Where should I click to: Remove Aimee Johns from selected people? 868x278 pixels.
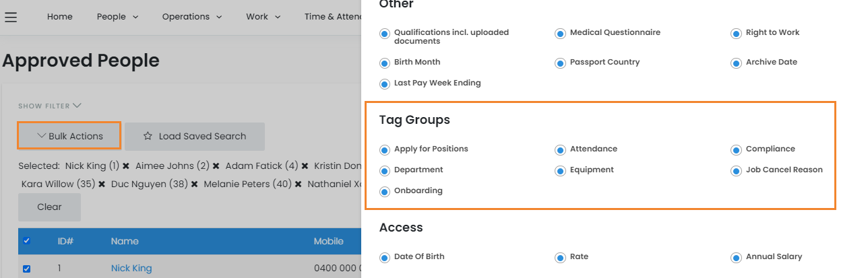coord(216,166)
